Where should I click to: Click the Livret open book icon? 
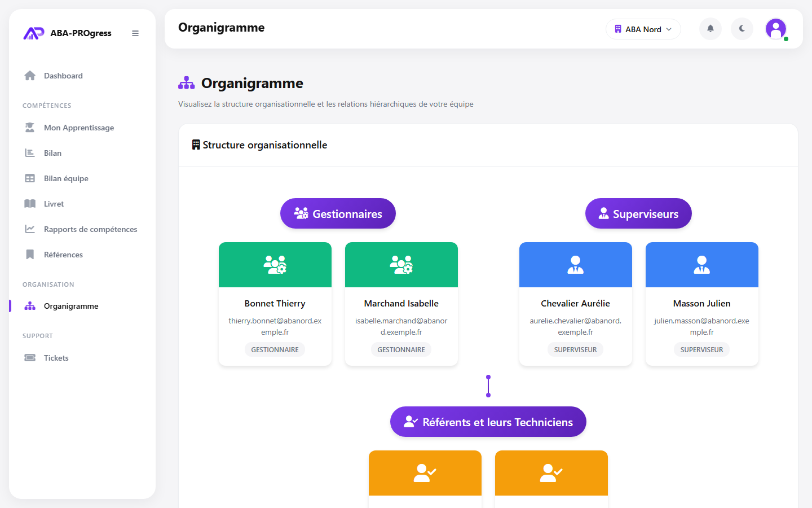(x=30, y=204)
